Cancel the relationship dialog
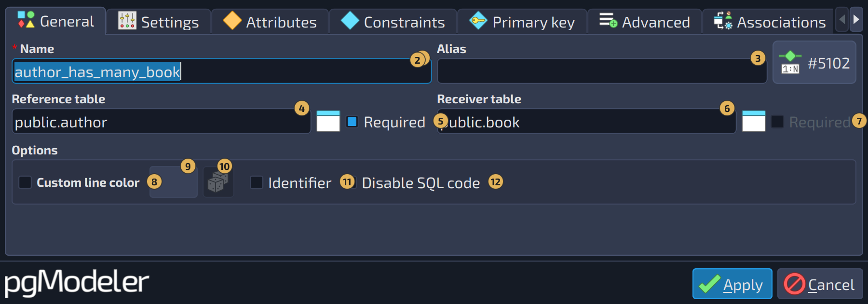868x304 pixels. [820, 284]
